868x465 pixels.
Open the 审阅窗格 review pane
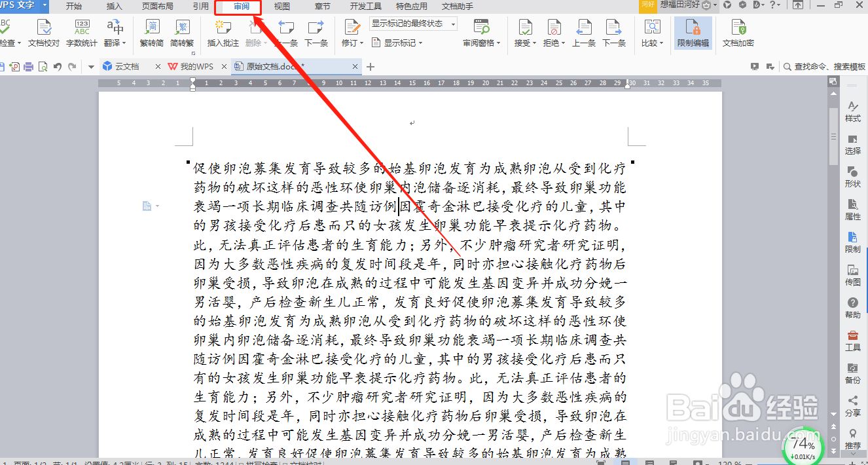coord(481,33)
